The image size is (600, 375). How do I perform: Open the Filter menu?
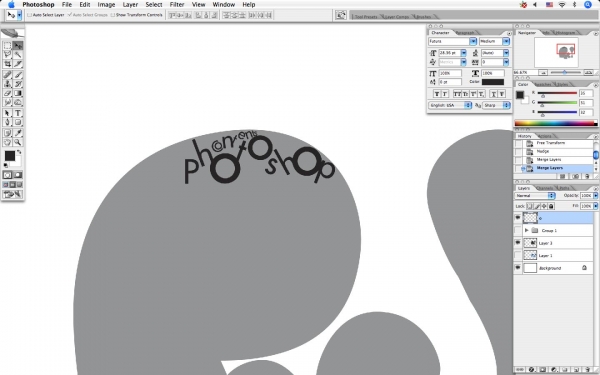[177, 5]
